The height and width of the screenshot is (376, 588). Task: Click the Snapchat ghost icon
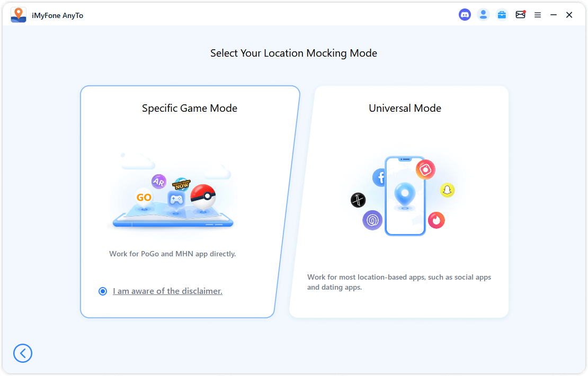pyautogui.click(x=448, y=190)
